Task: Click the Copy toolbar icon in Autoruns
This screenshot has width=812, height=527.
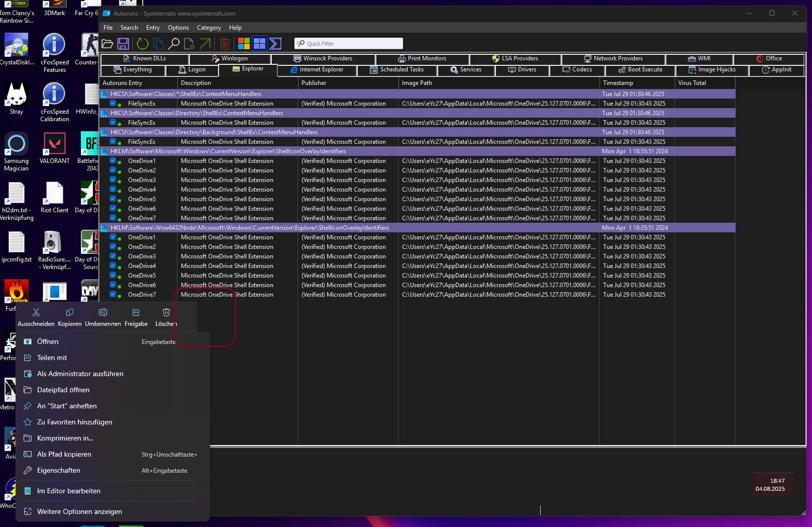Action: (x=158, y=44)
